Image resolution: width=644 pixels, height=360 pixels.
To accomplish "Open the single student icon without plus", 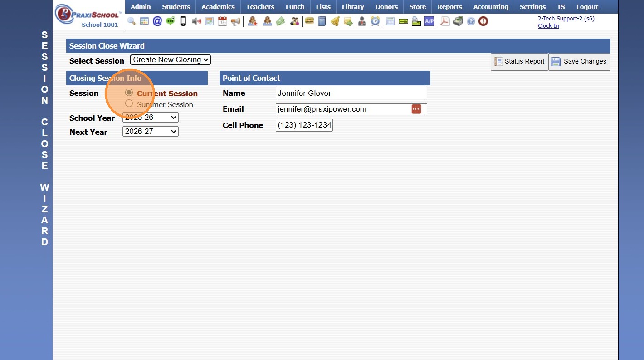I will 268,21.
